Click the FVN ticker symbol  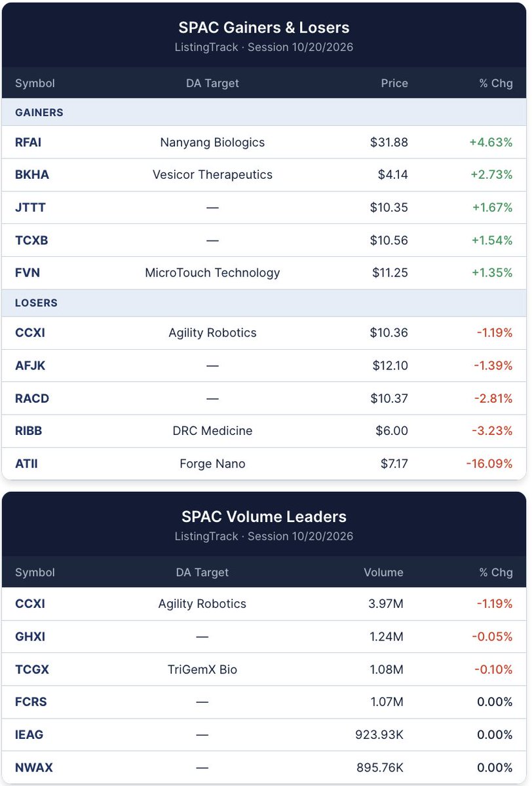point(28,273)
